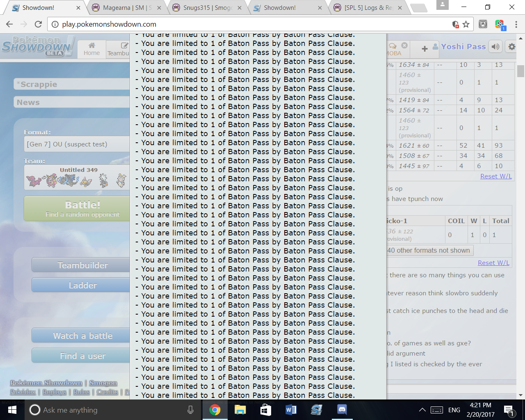
Task: Open the Showdown options gear menu
Action: pyautogui.click(x=511, y=47)
